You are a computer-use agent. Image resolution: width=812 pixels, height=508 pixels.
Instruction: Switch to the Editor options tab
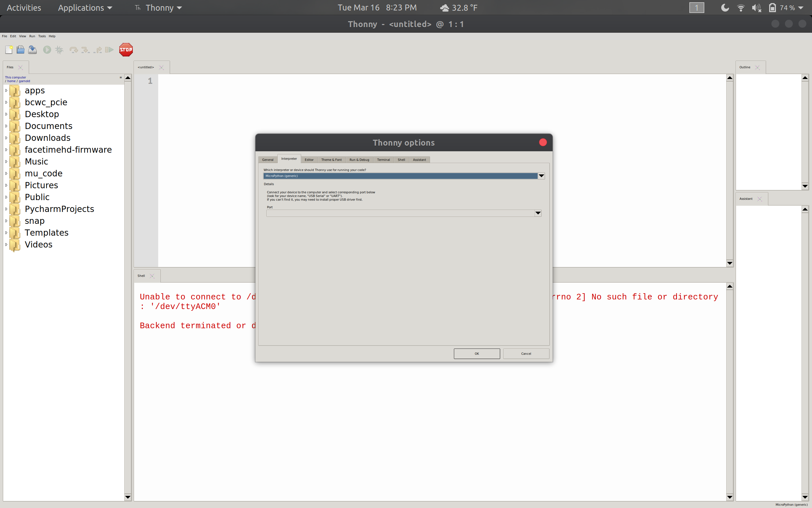coord(309,159)
